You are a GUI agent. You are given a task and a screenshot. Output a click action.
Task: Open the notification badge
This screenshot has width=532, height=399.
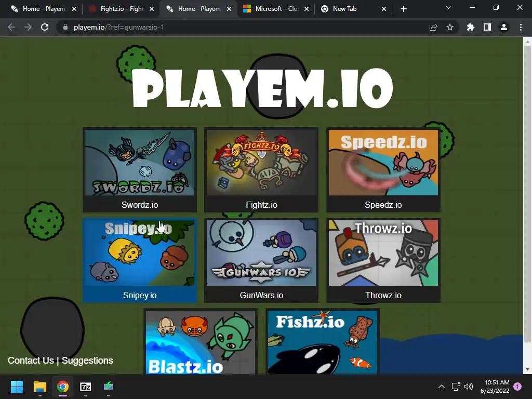point(517,387)
